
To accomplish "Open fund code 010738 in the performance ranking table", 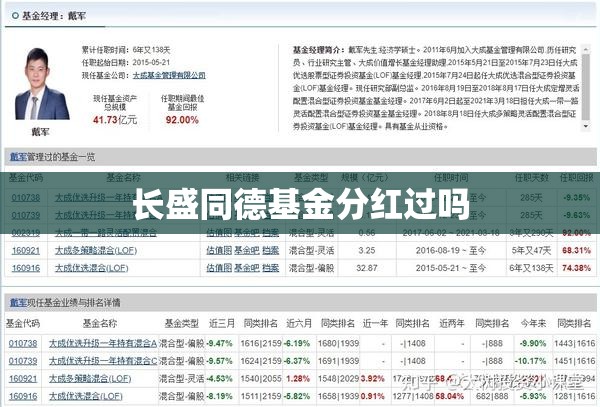I will tap(23, 344).
